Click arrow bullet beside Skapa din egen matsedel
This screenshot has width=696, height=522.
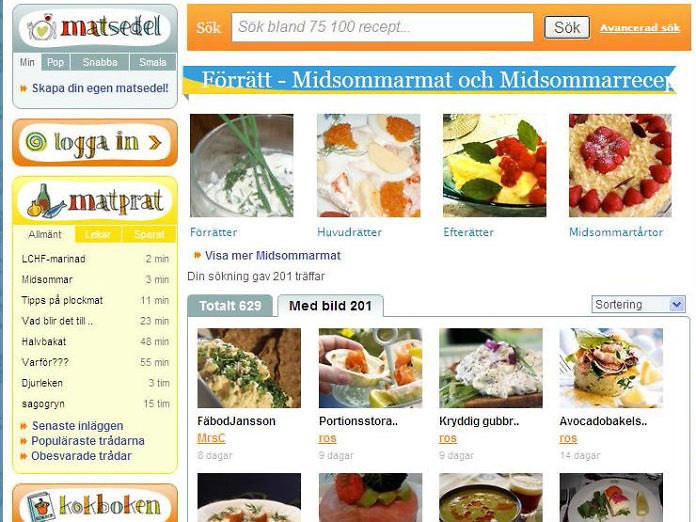coord(24,89)
